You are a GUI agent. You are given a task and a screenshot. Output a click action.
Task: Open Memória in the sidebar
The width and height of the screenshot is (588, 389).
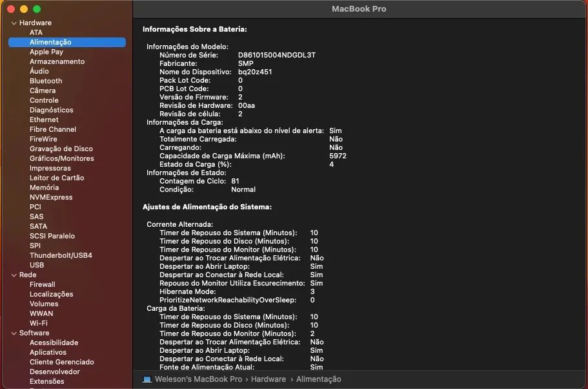[x=45, y=187]
